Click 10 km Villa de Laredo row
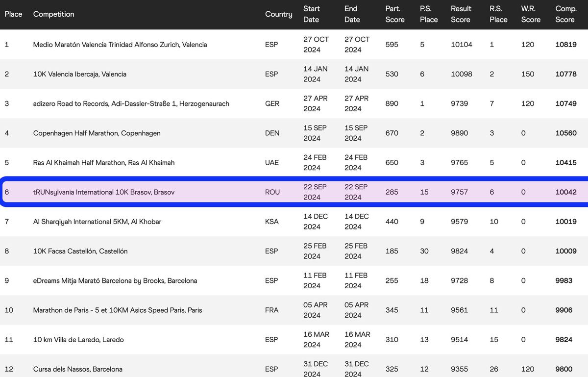 (x=78, y=339)
